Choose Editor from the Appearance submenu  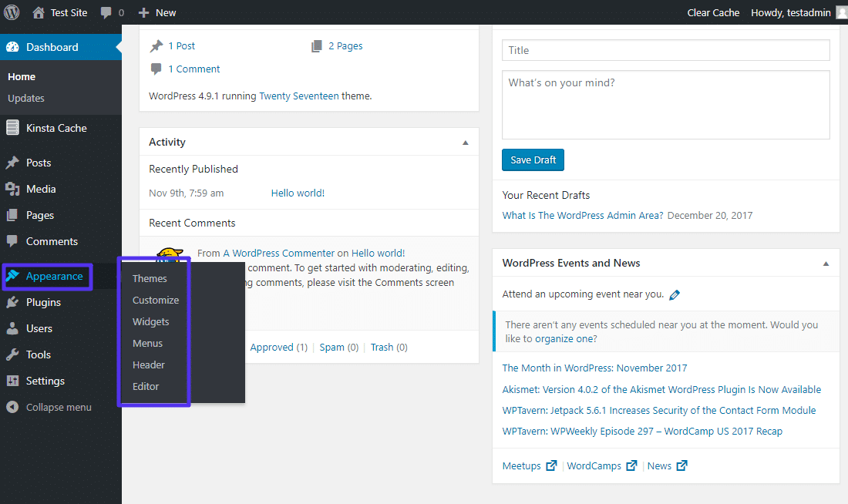coord(145,386)
